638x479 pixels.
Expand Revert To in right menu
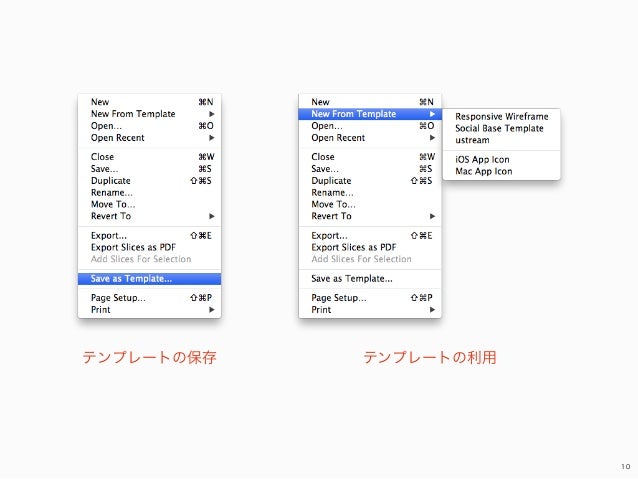370,216
